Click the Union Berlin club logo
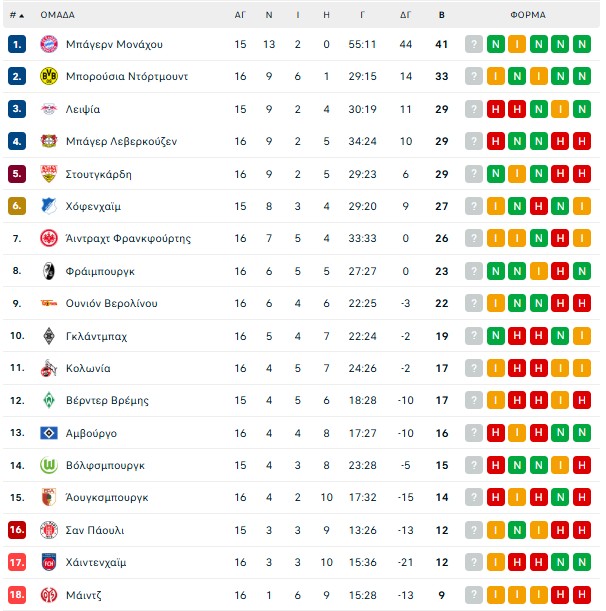 [x=47, y=303]
